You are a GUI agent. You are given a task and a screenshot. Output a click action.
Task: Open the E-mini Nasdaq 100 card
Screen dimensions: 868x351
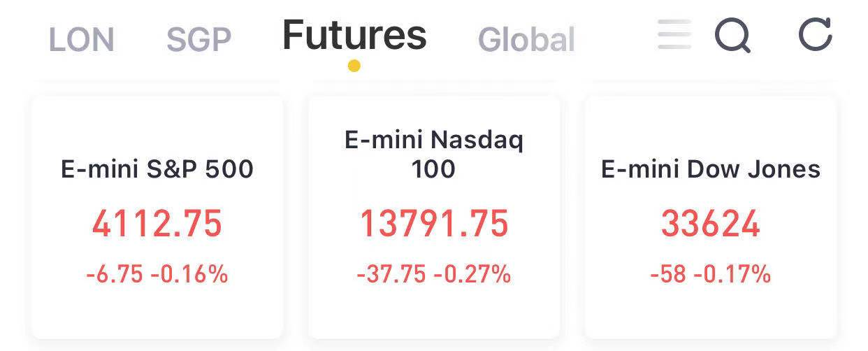tap(434, 217)
